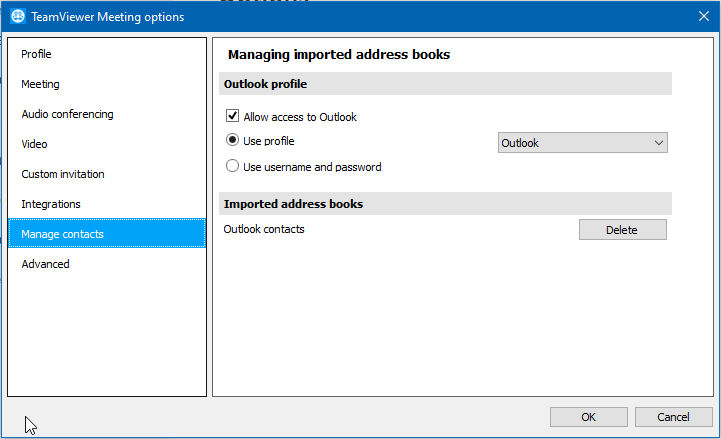721x439 pixels.
Task: Switch to the Video settings section
Action: (107, 144)
